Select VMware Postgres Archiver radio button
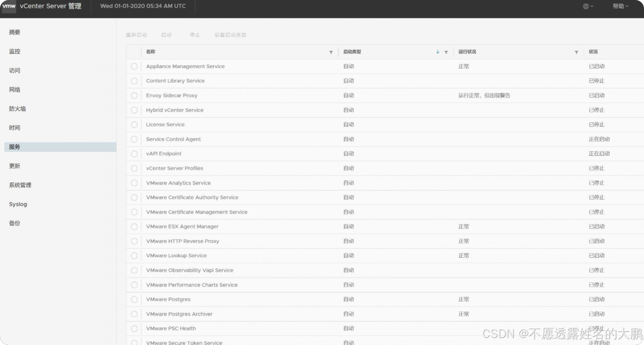 134,314
